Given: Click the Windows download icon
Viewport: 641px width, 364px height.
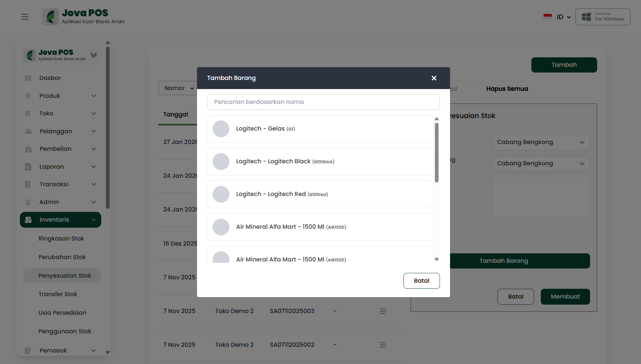Looking at the screenshot, I should coord(586,17).
